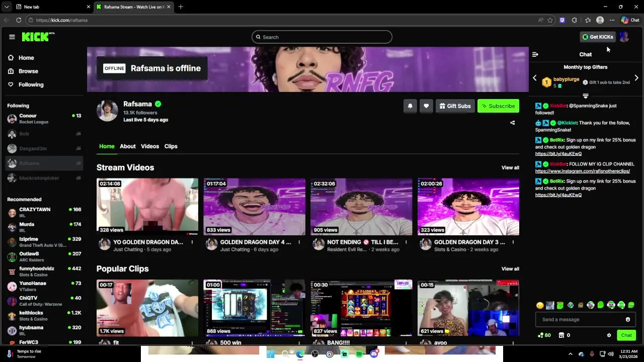
Task: Click the Rafsama profile picture
Action: [107, 111]
